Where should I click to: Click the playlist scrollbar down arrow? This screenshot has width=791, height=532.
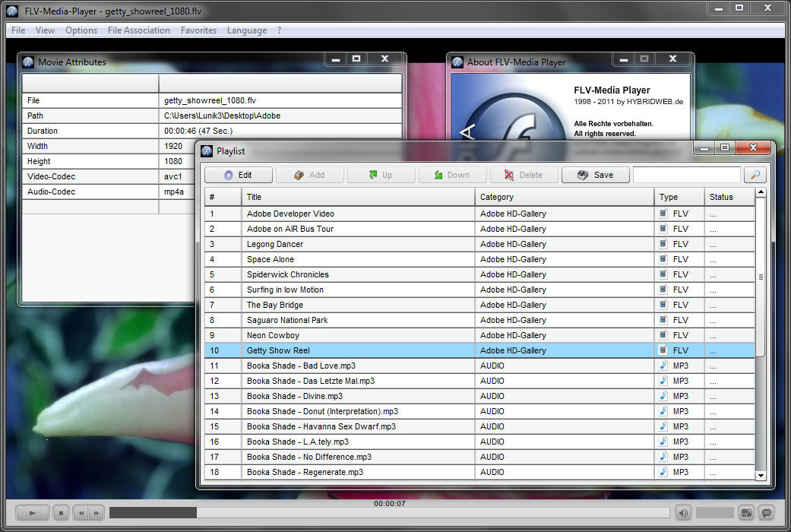(x=761, y=476)
